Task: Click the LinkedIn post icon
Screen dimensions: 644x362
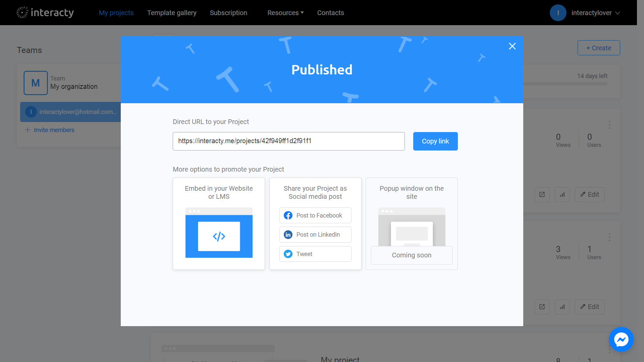Action: (288, 234)
